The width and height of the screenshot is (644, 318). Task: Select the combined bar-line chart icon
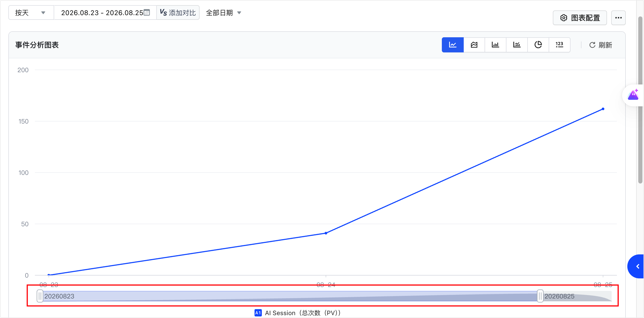(517, 45)
